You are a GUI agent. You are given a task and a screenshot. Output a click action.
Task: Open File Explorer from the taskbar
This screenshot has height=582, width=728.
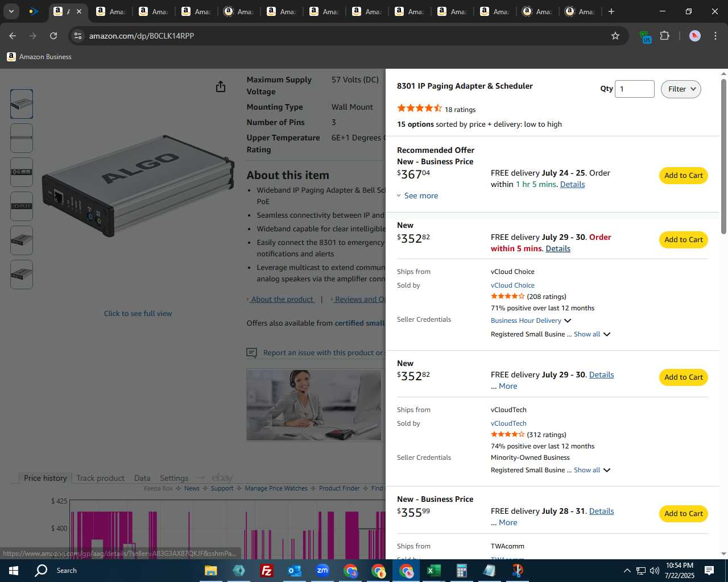pyautogui.click(x=211, y=571)
